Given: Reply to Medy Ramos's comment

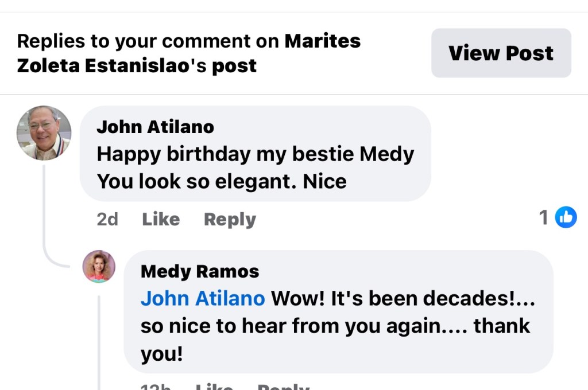Looking at the screenshot, I should [x=283, y=387].
